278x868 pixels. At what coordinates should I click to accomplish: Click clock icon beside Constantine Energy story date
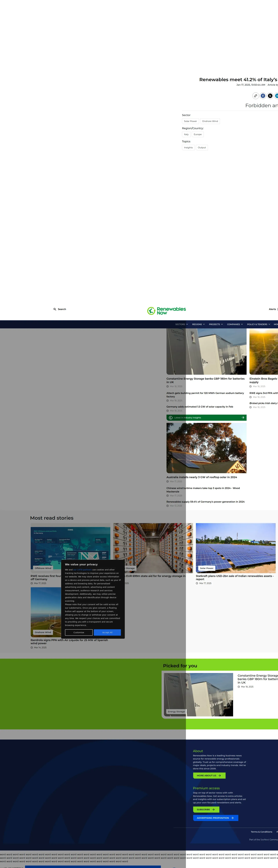168,387
